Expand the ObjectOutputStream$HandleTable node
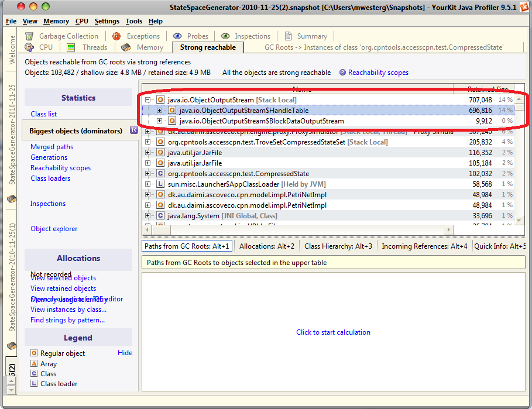 [x=159, y=110]
